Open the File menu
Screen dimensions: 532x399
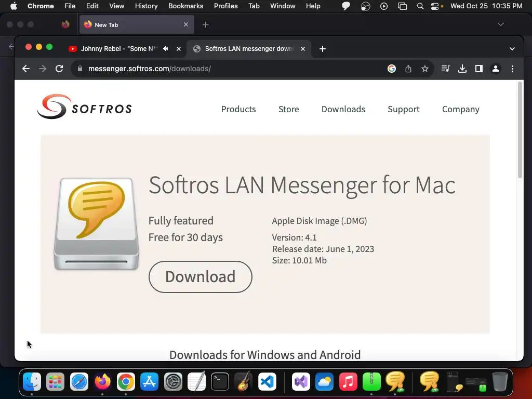click(70, 6)
